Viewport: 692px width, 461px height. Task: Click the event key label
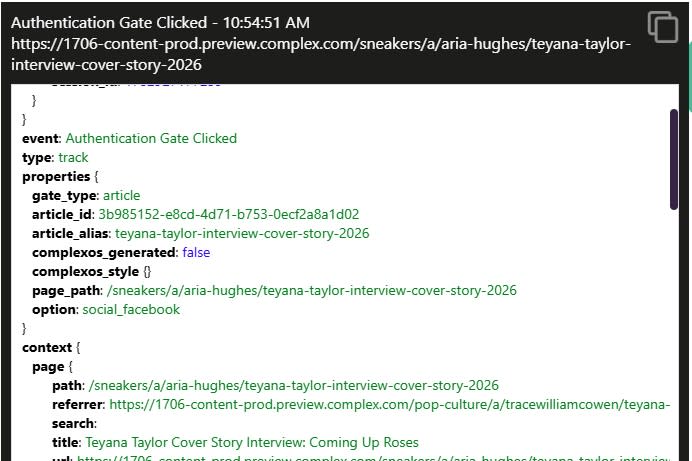pyautogui.click(x=40, y=139)
